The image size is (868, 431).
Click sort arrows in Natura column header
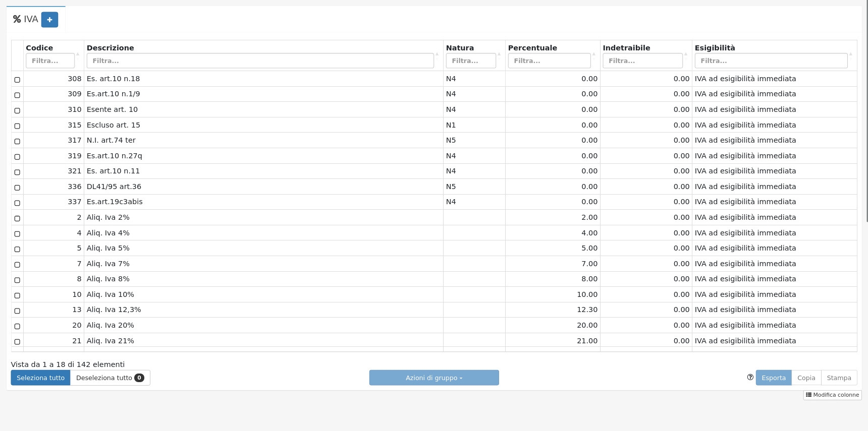[x=499, y=54]
